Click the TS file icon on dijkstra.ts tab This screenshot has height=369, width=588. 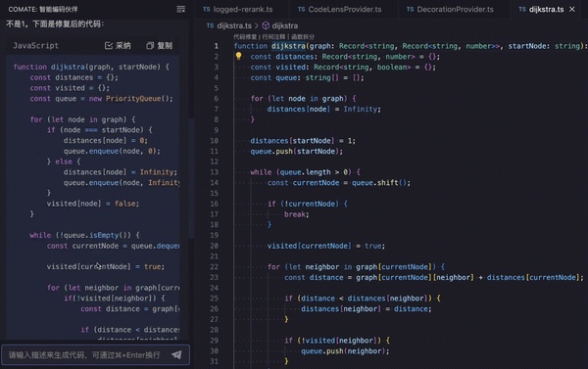point(522,10)
